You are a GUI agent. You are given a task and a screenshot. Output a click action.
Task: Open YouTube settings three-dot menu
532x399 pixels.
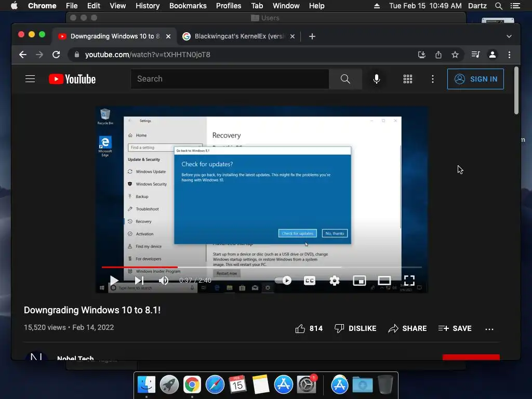(432, 79)
